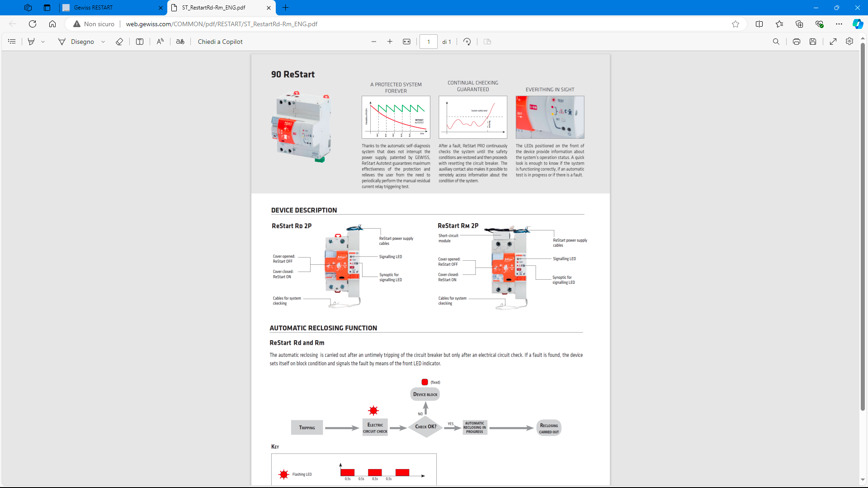Click the Electric Circuit Check box
Screen dimensions: 868x488
[x=375, y=427]
